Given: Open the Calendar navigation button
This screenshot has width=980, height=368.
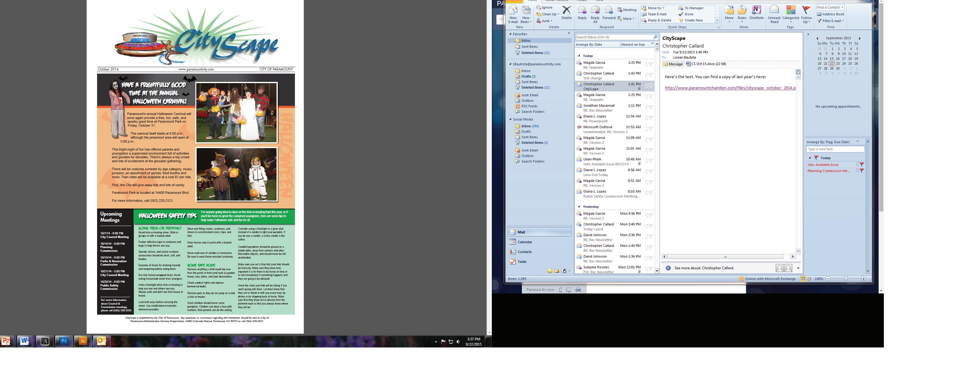Looking at the screenshot, I should [525, 242].
